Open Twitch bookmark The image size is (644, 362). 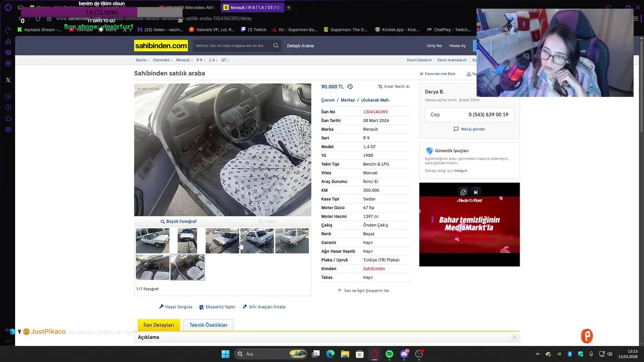point(254,30)
